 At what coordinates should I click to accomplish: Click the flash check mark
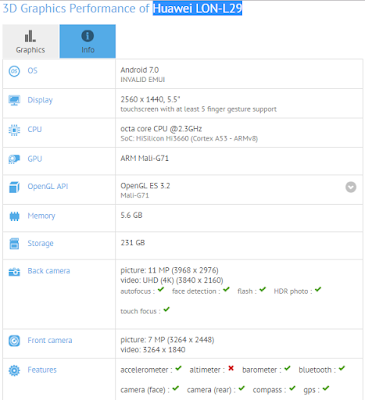263,289
